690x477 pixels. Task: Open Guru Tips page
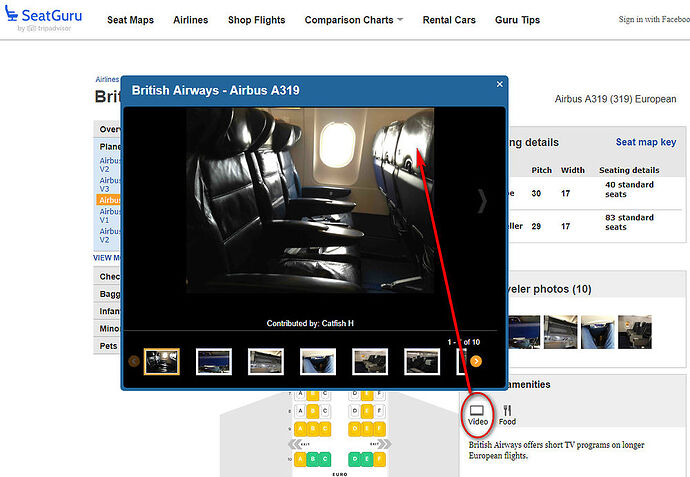click(x=517, y=20)
